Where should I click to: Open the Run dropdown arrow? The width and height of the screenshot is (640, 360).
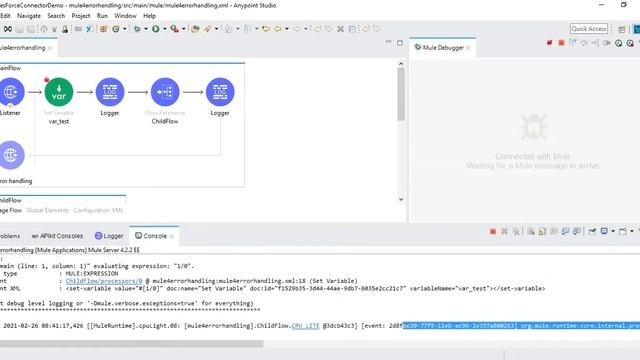pos(164,29)
